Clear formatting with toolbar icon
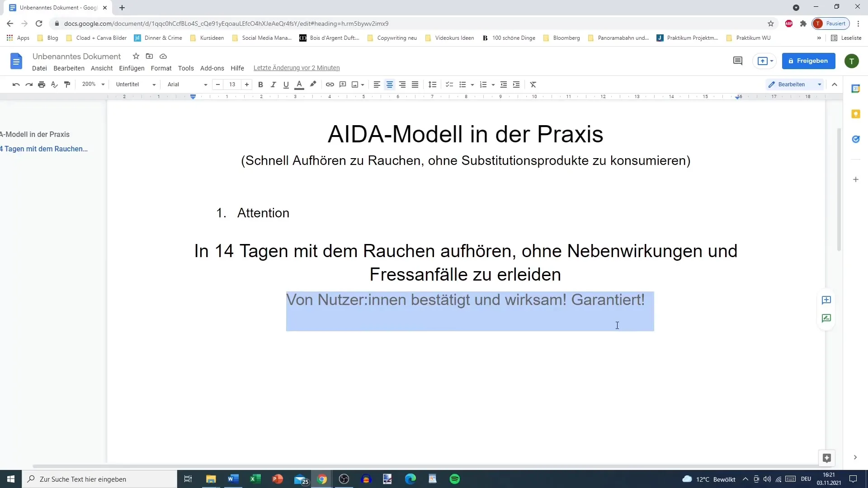 pyautogui.click(x=533, y=84)
